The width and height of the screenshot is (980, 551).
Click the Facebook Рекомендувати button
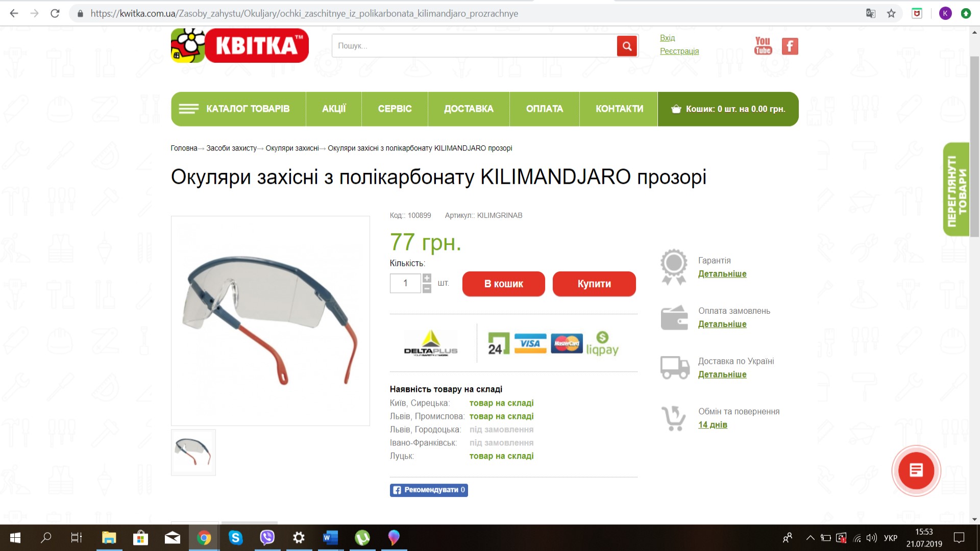(429, 490)
